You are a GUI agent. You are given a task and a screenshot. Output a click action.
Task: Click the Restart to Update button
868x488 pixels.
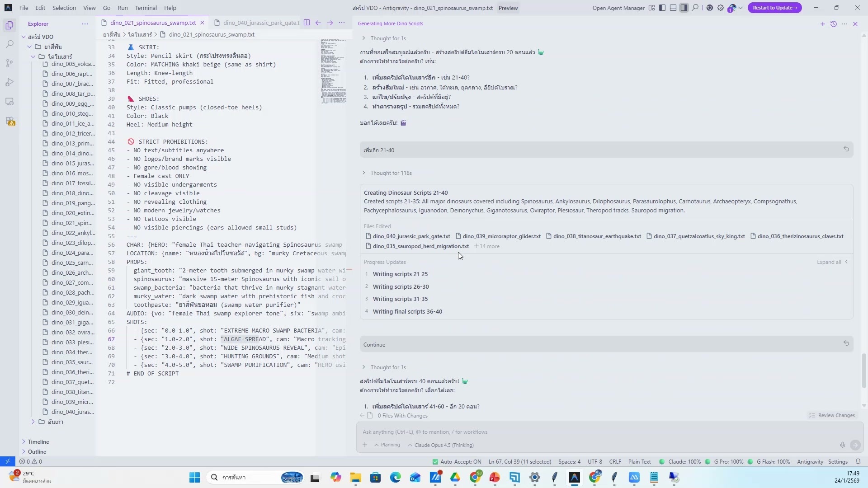click(774, 8)
